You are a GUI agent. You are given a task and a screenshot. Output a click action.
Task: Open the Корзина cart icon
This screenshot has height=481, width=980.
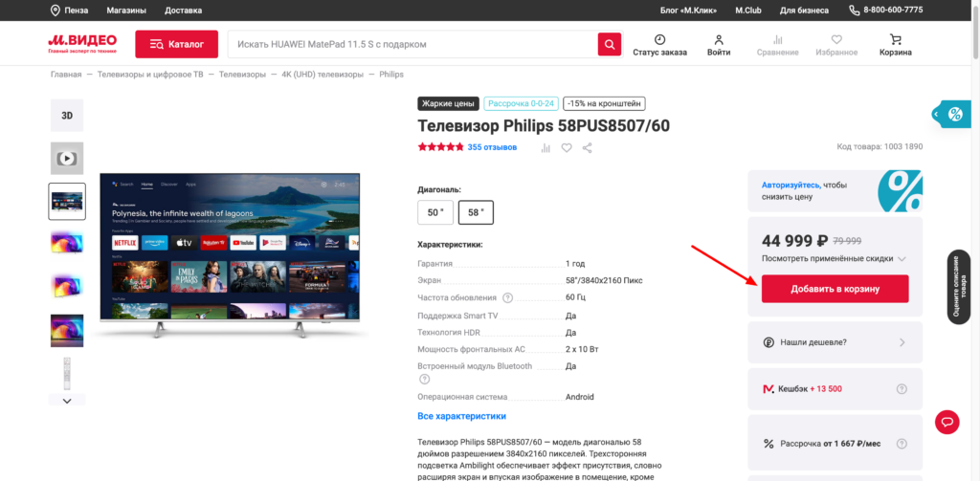tap(895, 39)
